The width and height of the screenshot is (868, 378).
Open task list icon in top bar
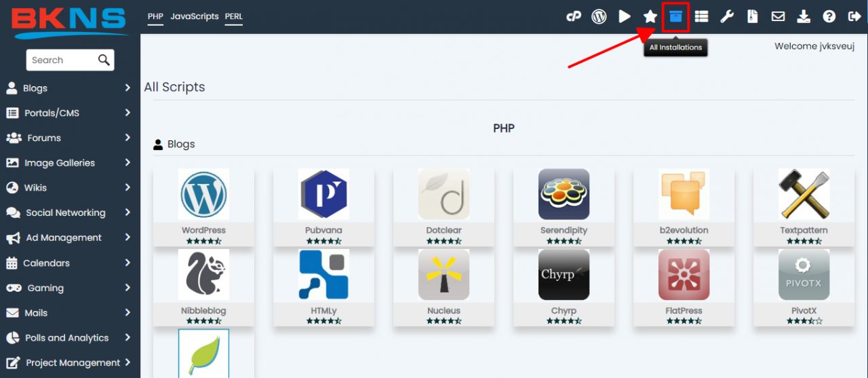(x=702, y=16)
